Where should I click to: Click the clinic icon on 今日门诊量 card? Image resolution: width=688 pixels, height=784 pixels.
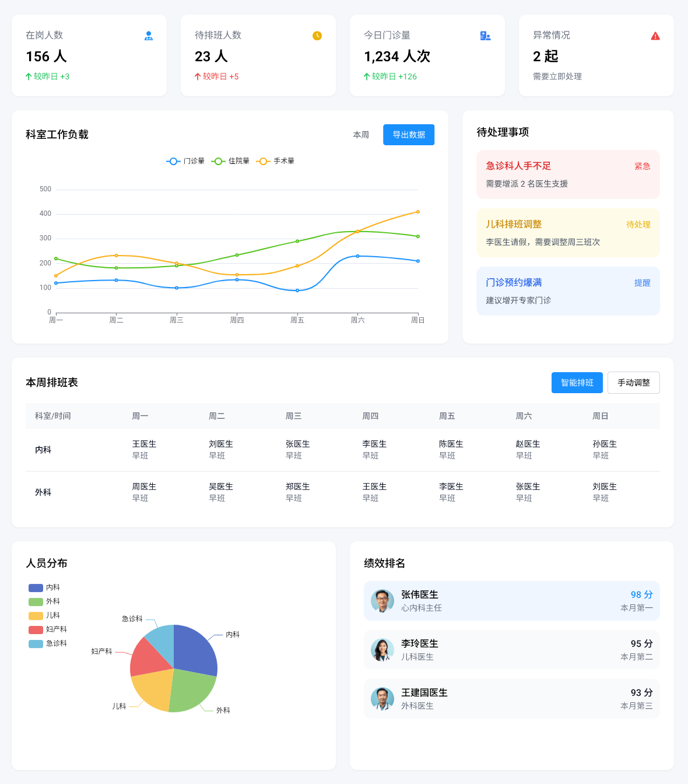tap(485, 36)
